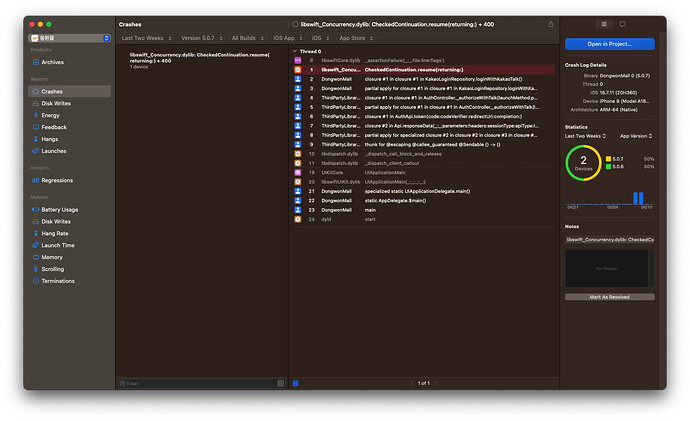Toggle the resolved circle beside crash title
Image resolution: width=690 pixels, height=421 pixels.
[x=295, y=25]
